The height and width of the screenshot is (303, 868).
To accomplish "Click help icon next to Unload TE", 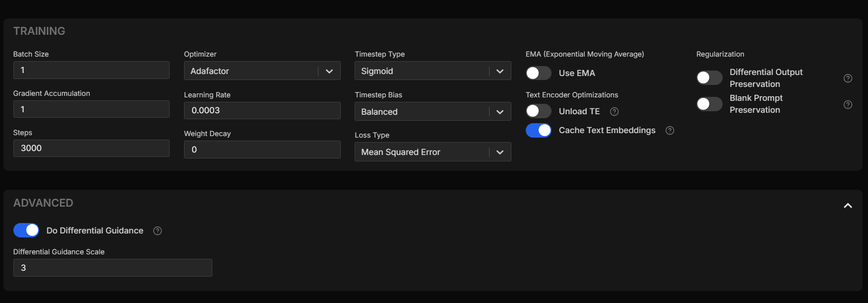I will point(614,112).
